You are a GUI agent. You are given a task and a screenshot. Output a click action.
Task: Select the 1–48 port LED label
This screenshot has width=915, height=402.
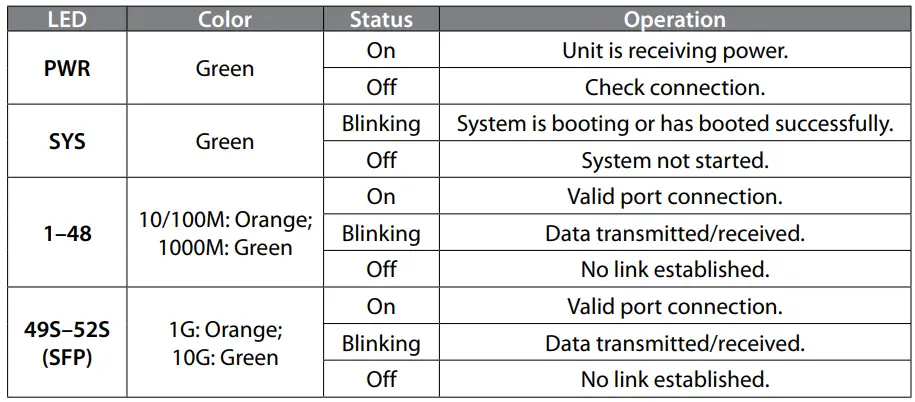[x=67, y=233]
